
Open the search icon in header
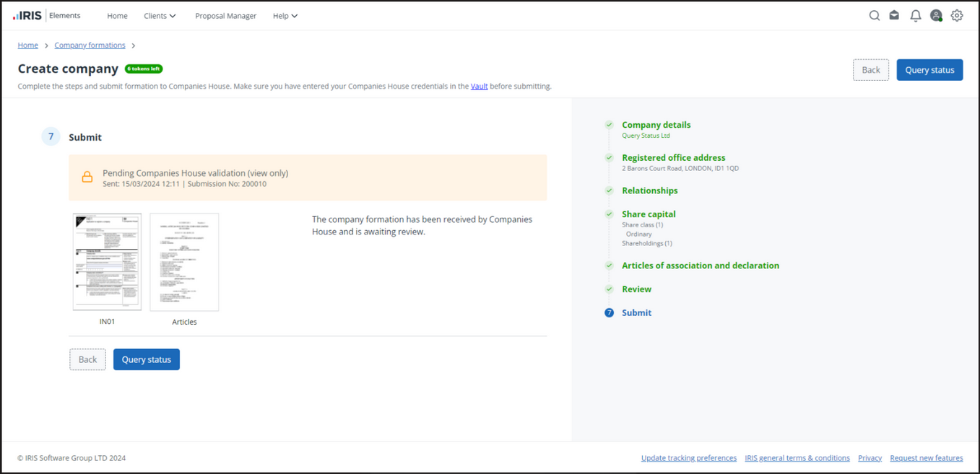[874, 15]
